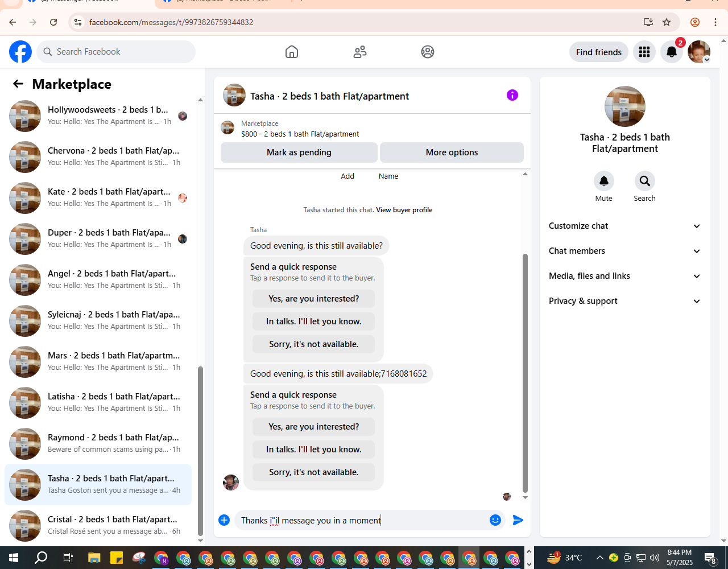
Task: Go to Home feed icon
Action: pyautogui.click(x=292, y=52)
